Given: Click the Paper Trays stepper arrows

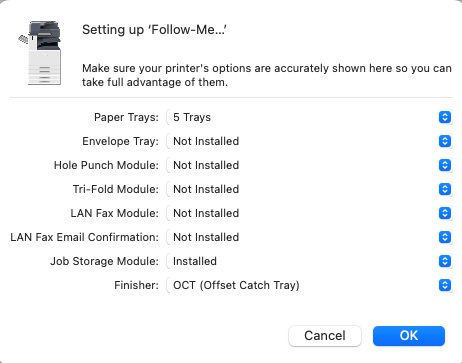Looking at the screenshot, I should (x=445, y=117).
